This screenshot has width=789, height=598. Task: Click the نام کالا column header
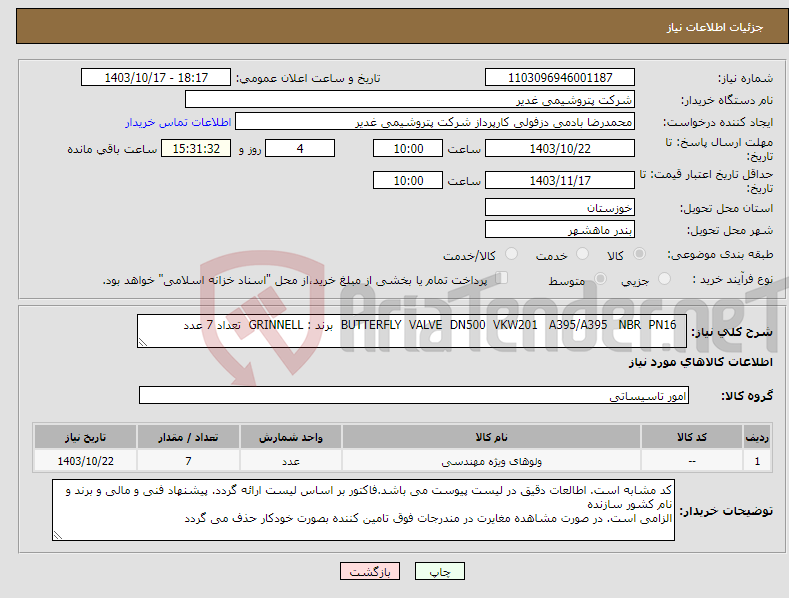[x=491, y=437]
